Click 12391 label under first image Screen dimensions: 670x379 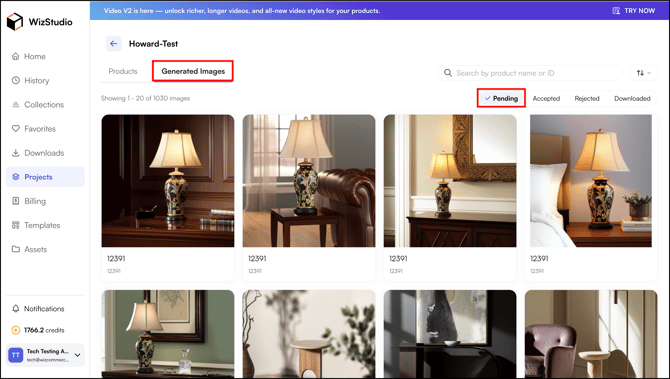[116, 259]
